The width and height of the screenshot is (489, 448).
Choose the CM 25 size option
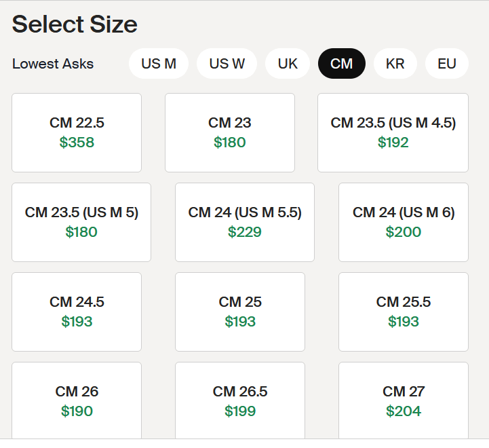pos(240,312)
